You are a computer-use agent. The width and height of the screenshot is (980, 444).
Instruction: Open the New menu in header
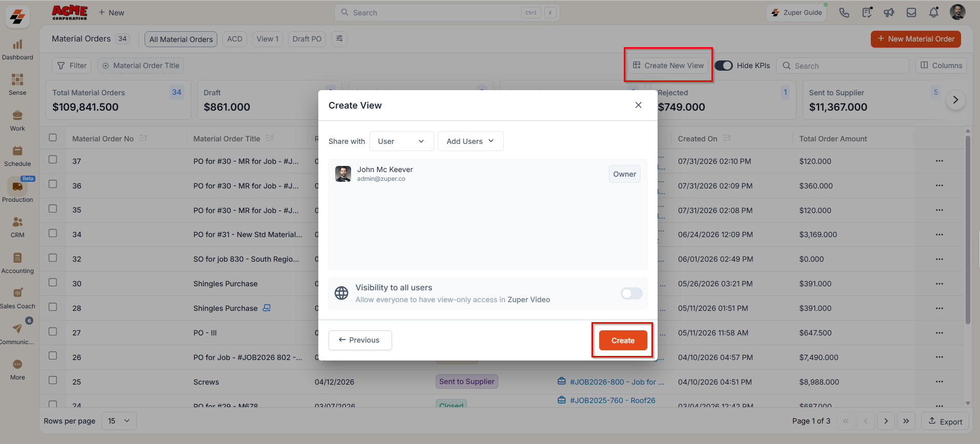click(111, 12)
